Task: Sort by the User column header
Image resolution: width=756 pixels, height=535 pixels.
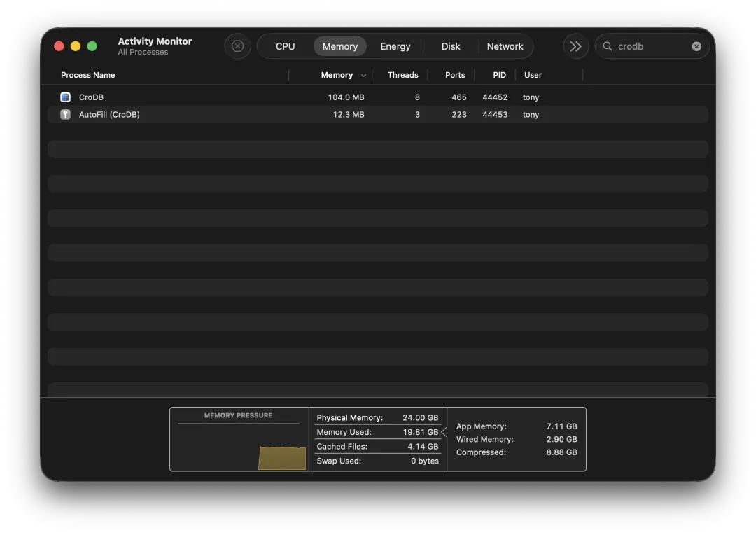Action: coord(533,75)
